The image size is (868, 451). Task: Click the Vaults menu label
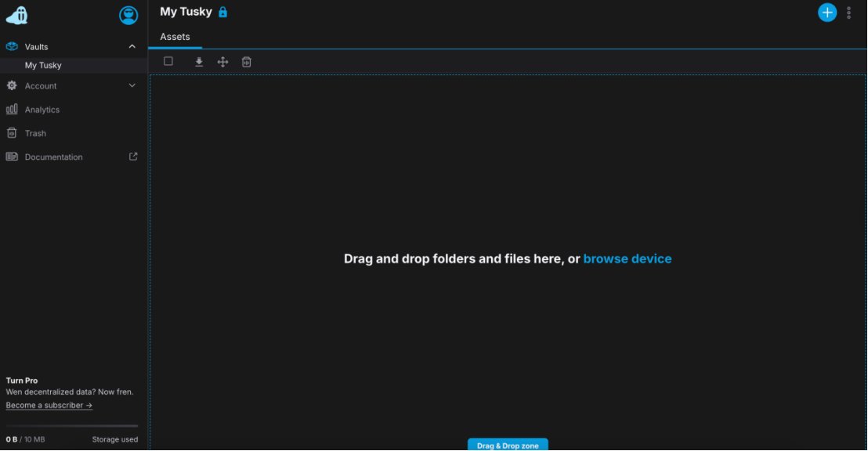click(x=37, y=47)
